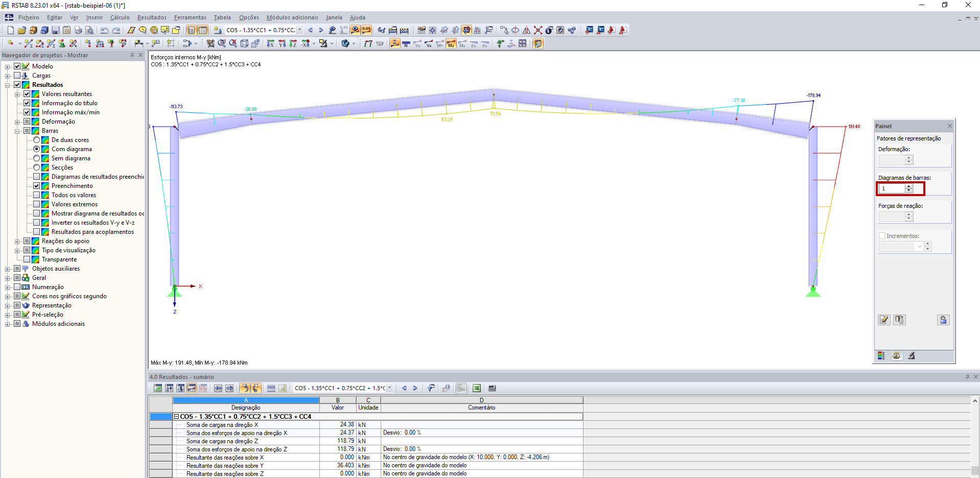Click the Diagramas de barras factor field
Viewport: 980px width, 478px height.
pyautogui.click(x=892, y=188)
